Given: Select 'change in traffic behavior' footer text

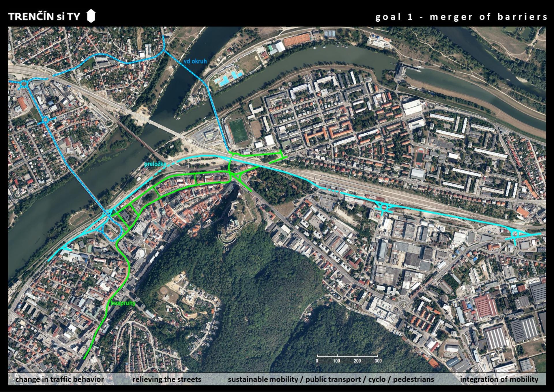Looking at the screenshot, I should (59, 379).
